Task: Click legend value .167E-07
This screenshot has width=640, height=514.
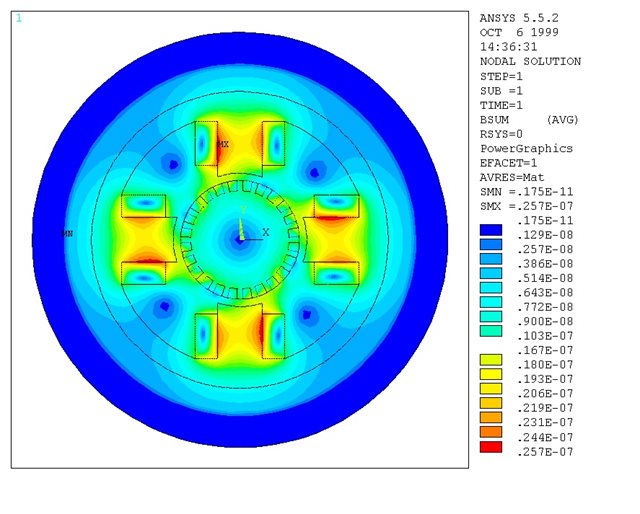Action: coord(545,350)
